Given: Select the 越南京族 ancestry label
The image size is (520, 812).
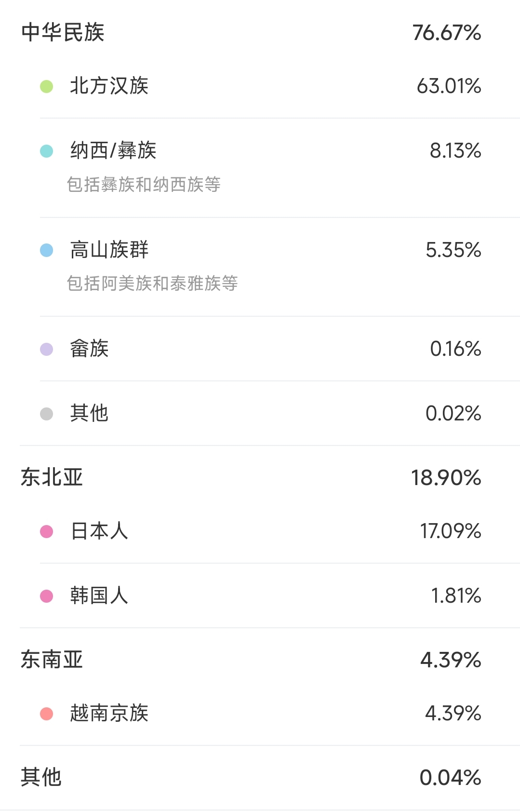Looking at the screenshot, I should tap(109, 713).
